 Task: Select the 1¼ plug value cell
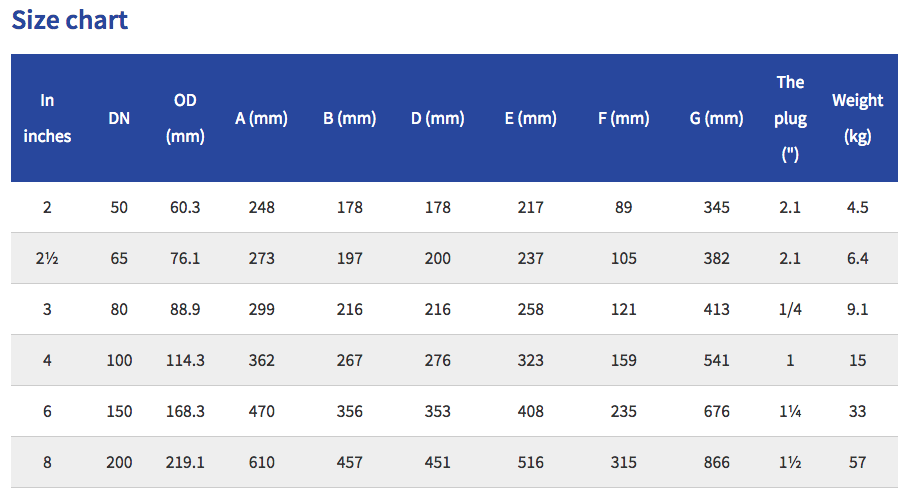[790, 411]
